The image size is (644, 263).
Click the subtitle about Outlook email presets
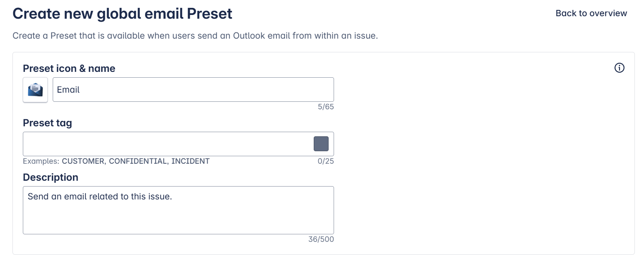195,36
